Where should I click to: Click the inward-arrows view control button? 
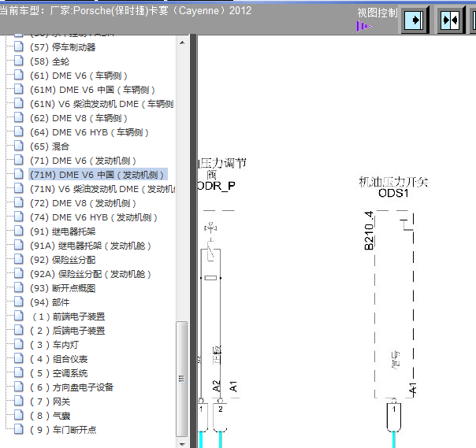tap(451, 20)
